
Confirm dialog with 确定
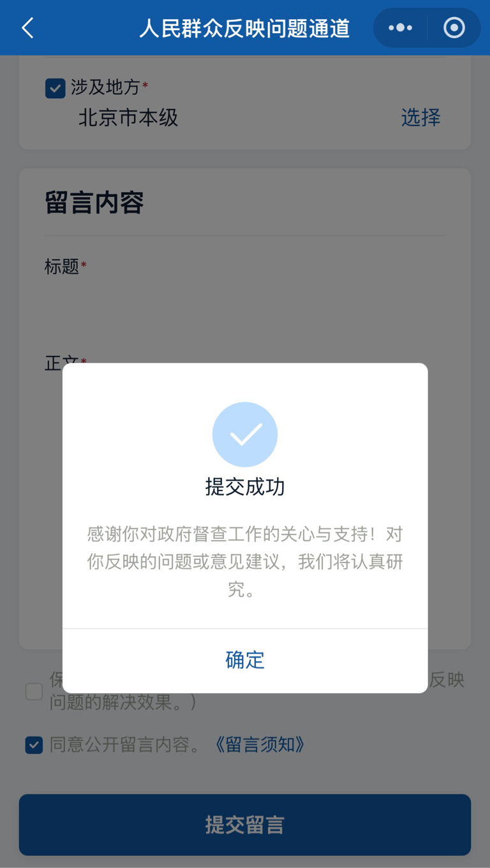click(245, 660)
